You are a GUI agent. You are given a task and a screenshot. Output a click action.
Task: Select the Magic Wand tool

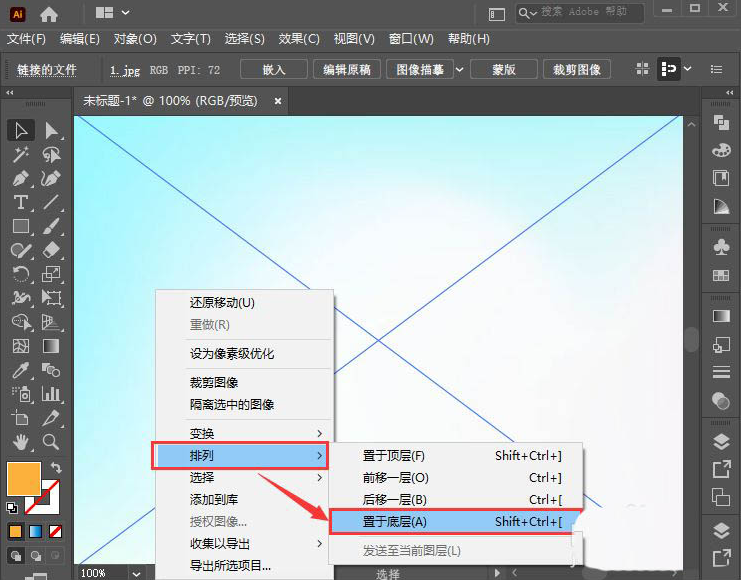(x=21, y=155)
